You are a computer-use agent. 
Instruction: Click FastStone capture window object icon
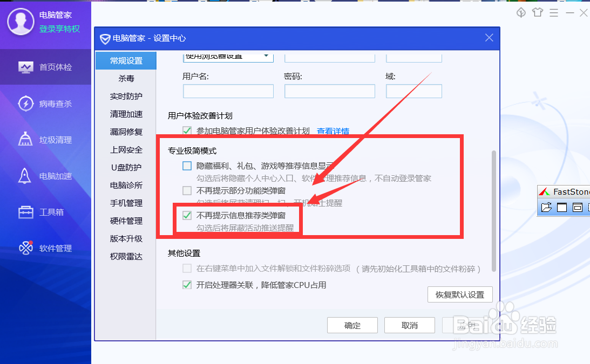point(577,207)
